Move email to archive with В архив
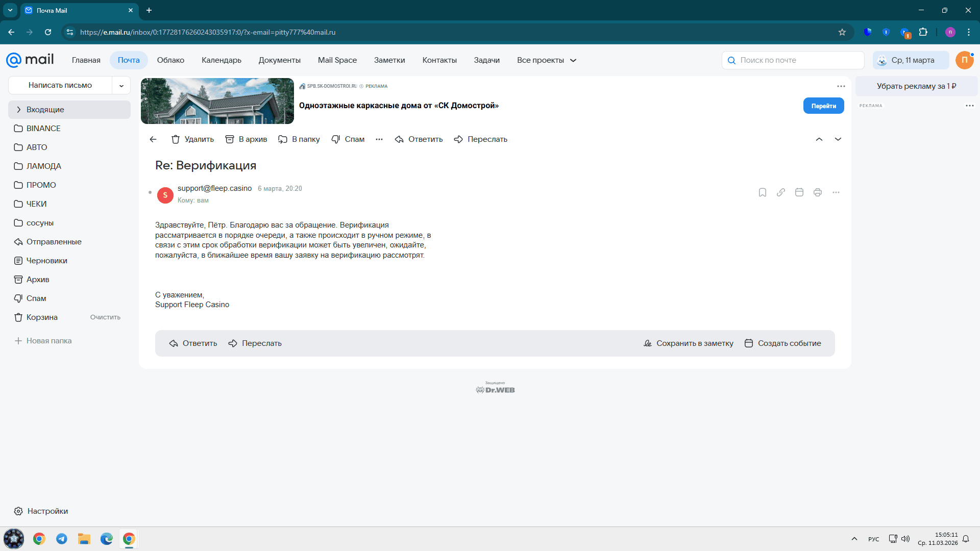 (246, 139)
